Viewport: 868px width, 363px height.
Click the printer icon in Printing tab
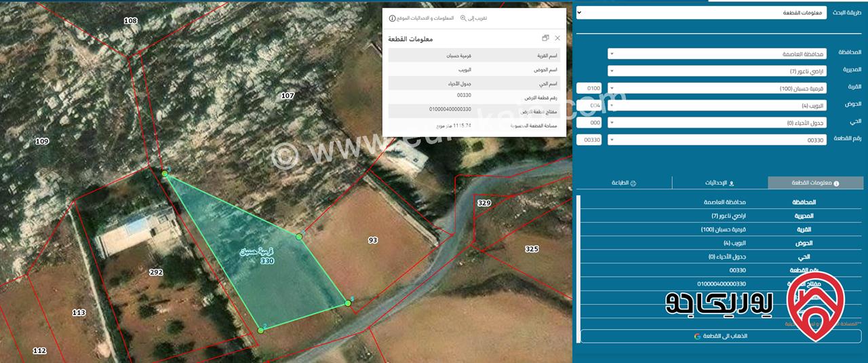(633, 183)
